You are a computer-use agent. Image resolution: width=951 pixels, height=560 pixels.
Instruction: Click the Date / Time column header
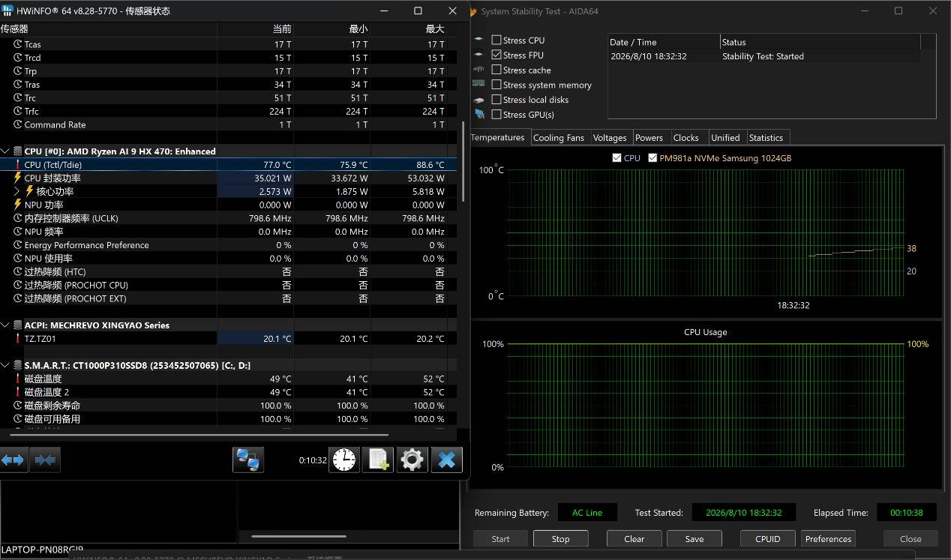tap(664, 42)
